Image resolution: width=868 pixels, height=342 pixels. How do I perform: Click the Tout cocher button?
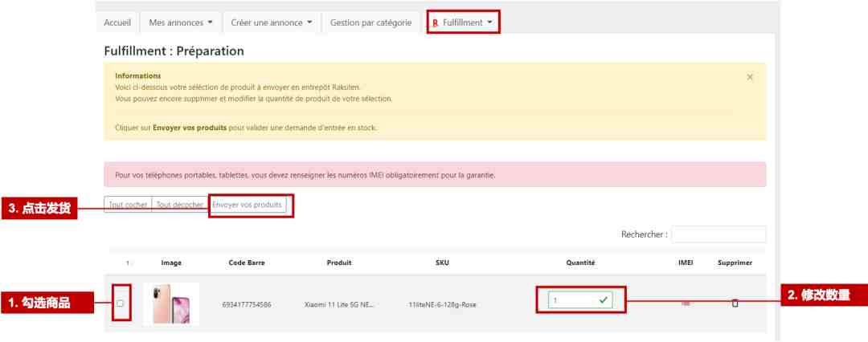click(x=128, y=205)
